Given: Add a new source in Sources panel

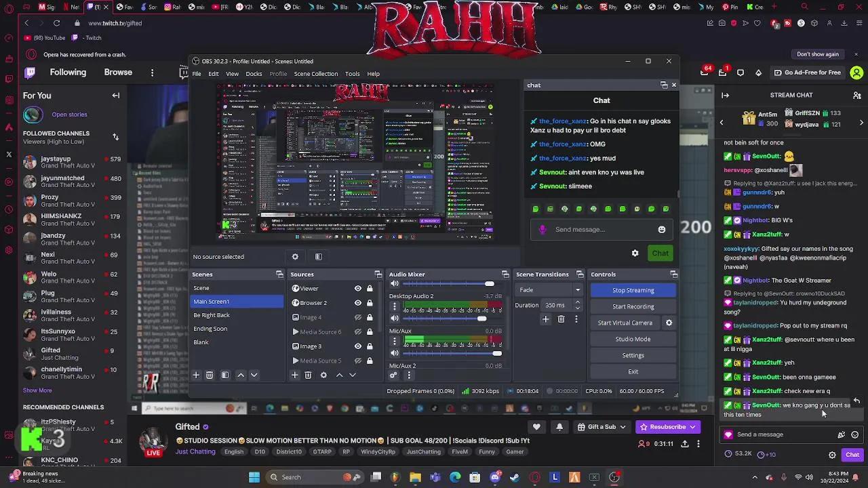Looking at the screenshot, I should point(294,375).
